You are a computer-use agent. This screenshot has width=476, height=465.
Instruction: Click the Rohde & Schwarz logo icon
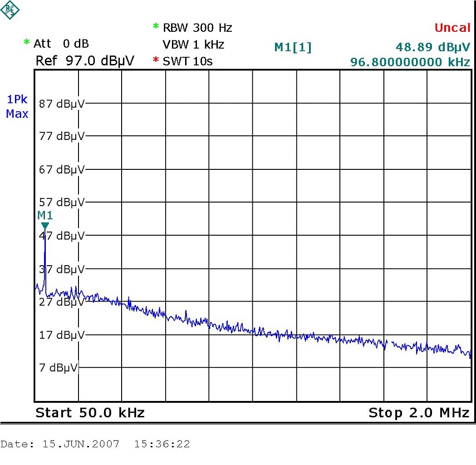point(10,10)
